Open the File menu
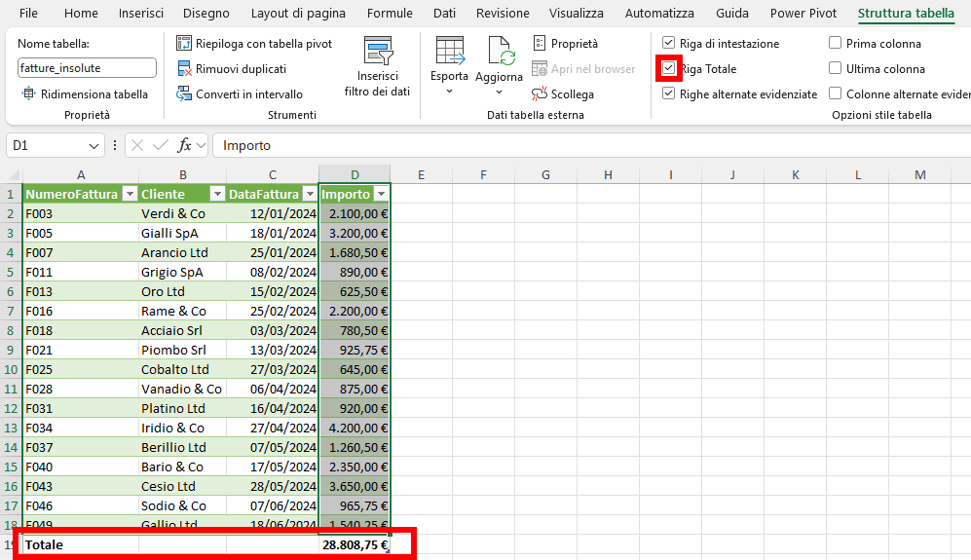Screen dimensions: 971x560 pos(29,14)
